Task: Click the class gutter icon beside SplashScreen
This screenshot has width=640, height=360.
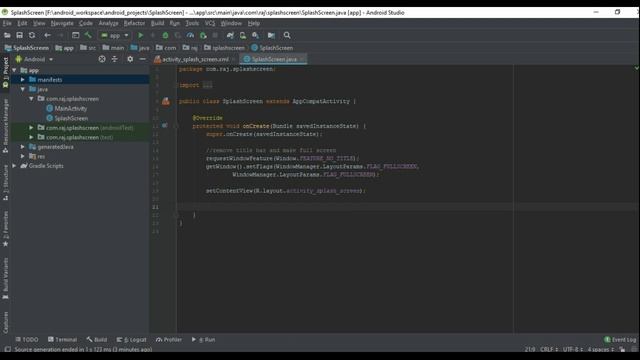Action: (x=165, y=101)
